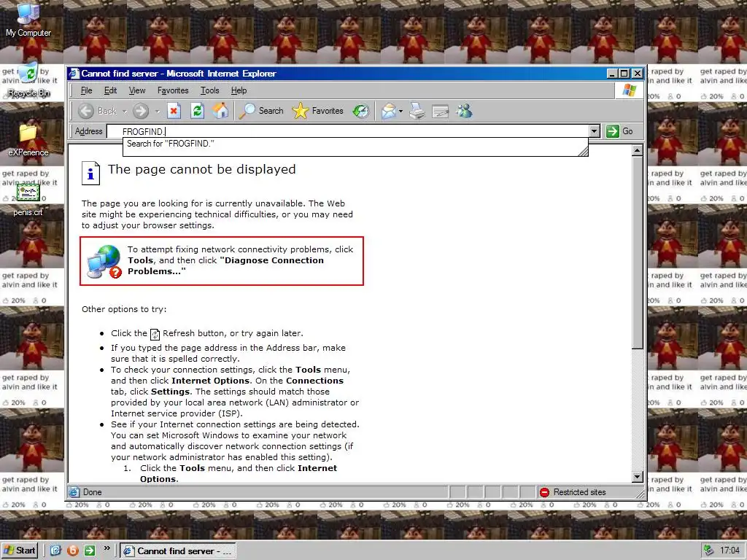
Task: Stop page loading with red X
Action: 174,111
